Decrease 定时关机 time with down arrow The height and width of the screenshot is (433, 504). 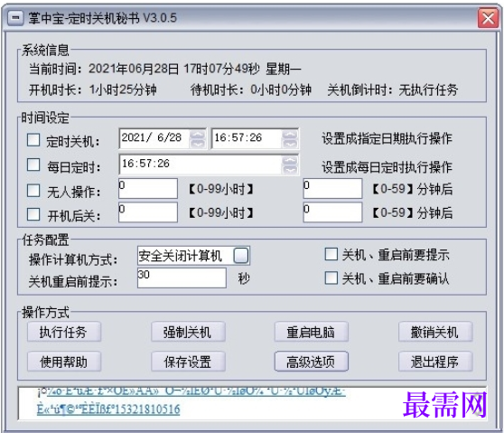[290, 144]
